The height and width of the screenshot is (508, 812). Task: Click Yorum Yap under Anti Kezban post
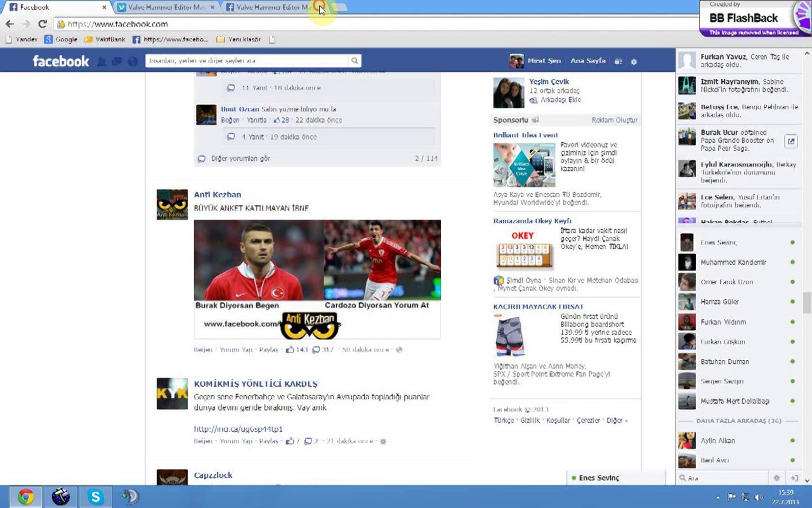click(x=236, y=350)
